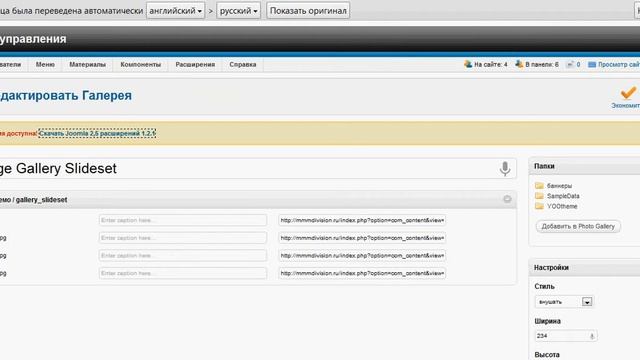Click the microphone icon in Ширина field

click(592, 336)
